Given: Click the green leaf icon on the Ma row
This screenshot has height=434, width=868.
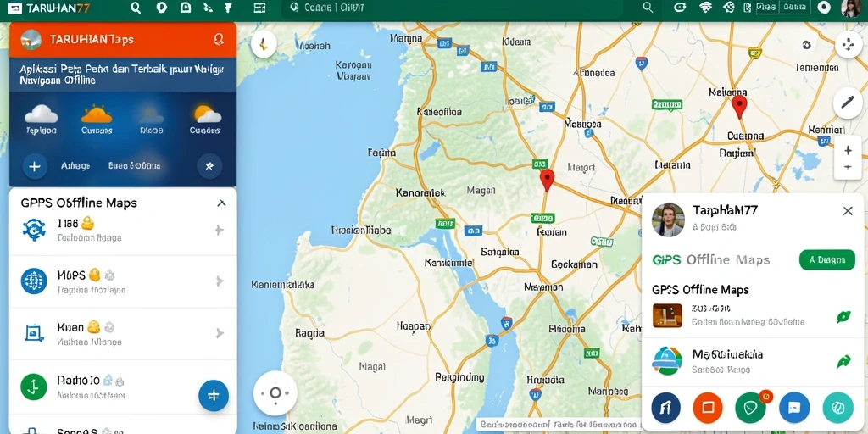Looking at the screenshot, I should pyautogui.click(x=843, y=362).
